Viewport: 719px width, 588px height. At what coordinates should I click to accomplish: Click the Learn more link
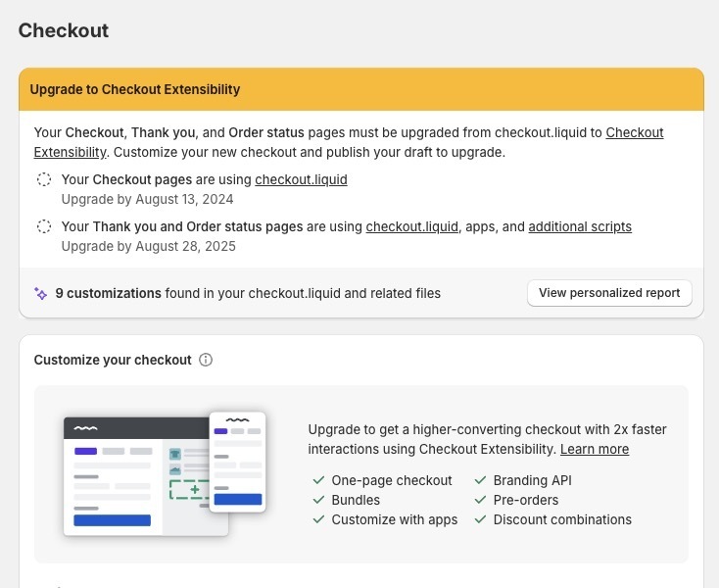[595, 449]
